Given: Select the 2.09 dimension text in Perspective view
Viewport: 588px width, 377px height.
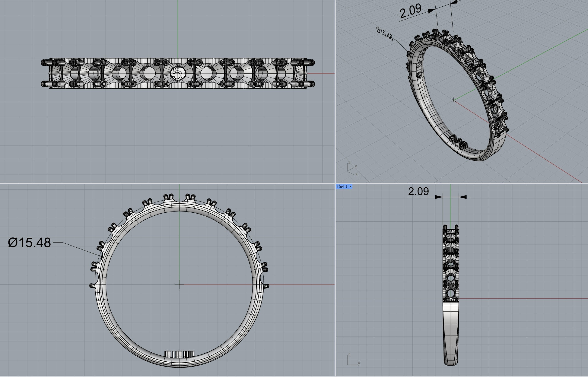Looking at the screenshot, I should (x=410, y=11).
